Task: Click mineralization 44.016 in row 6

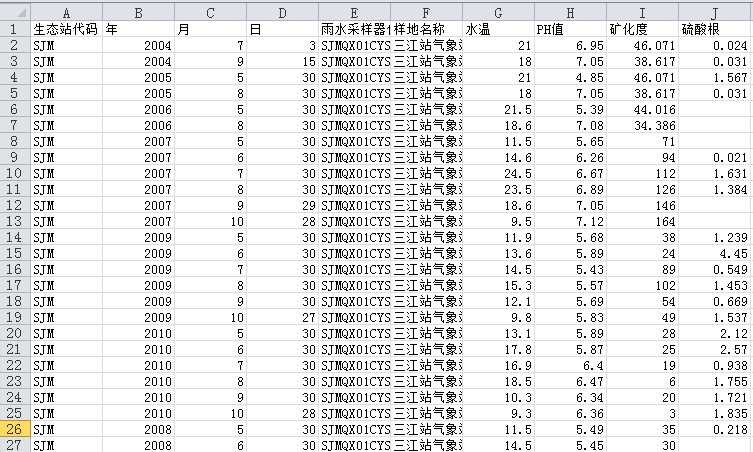Action: 643,110
